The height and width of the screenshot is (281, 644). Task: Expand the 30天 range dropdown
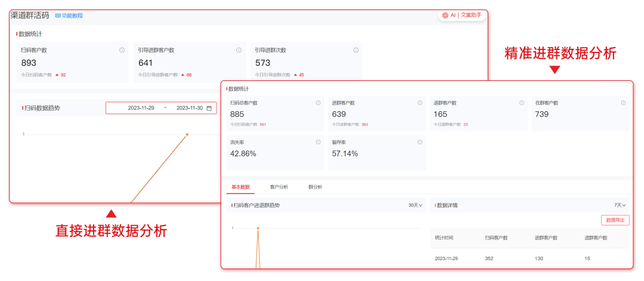pyautogui.click(x=415, y=205)
